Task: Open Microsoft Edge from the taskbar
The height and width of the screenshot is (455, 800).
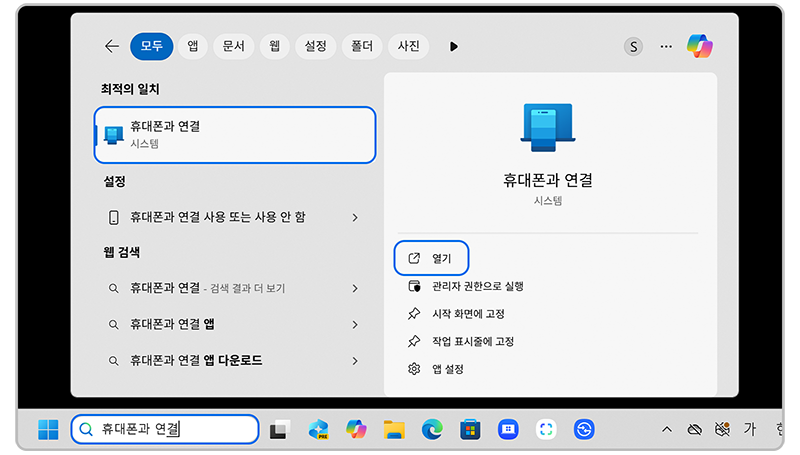Action: pos(432,429)
